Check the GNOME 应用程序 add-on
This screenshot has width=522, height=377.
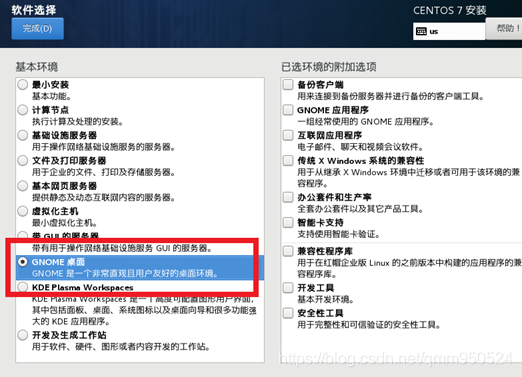(x=288, y=110)
